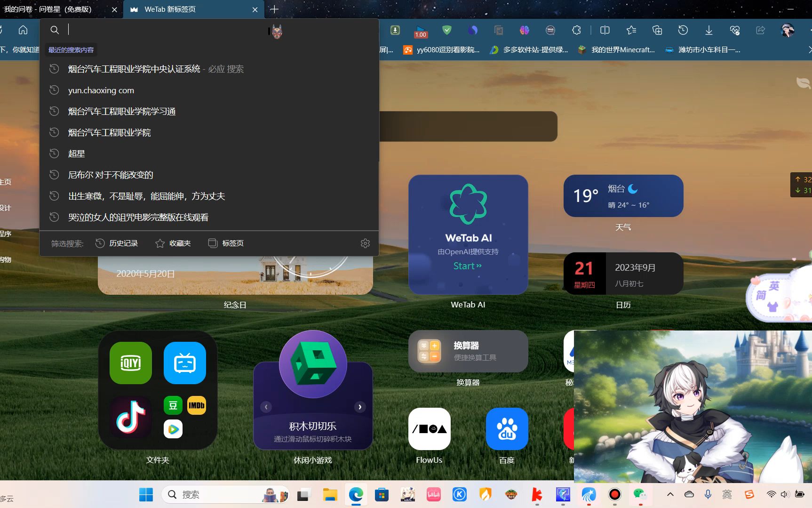Image resolution: width=812 pixels, height=508 pixels.
Task: Click the address bar search field
Action: 209,30
